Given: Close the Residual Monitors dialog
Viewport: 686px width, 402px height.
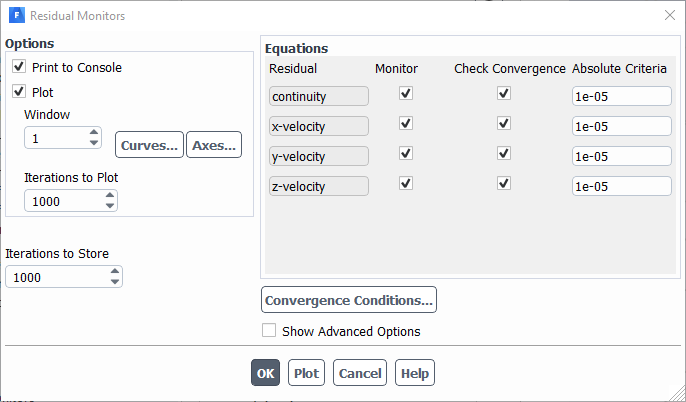Looking at the screenshot, I should click(669, 16).
